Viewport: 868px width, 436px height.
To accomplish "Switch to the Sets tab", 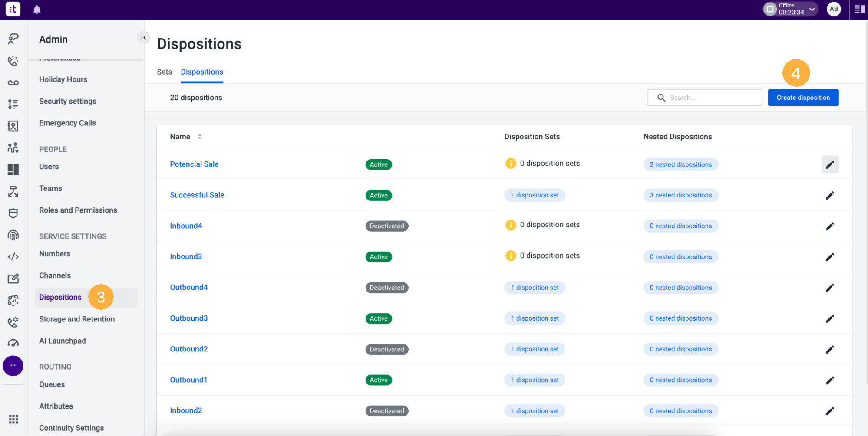I will (164, 72).
